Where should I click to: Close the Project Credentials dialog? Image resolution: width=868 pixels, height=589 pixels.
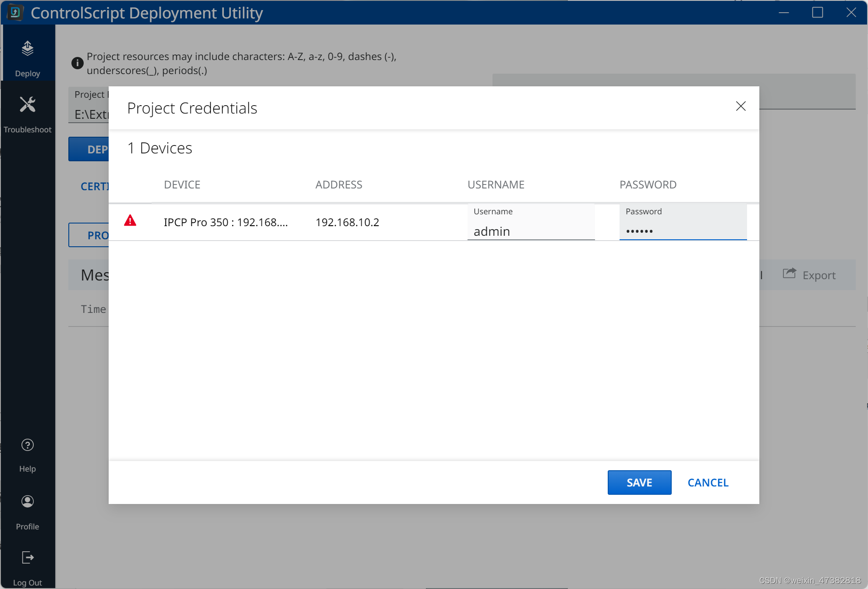(x=740, y=106)
